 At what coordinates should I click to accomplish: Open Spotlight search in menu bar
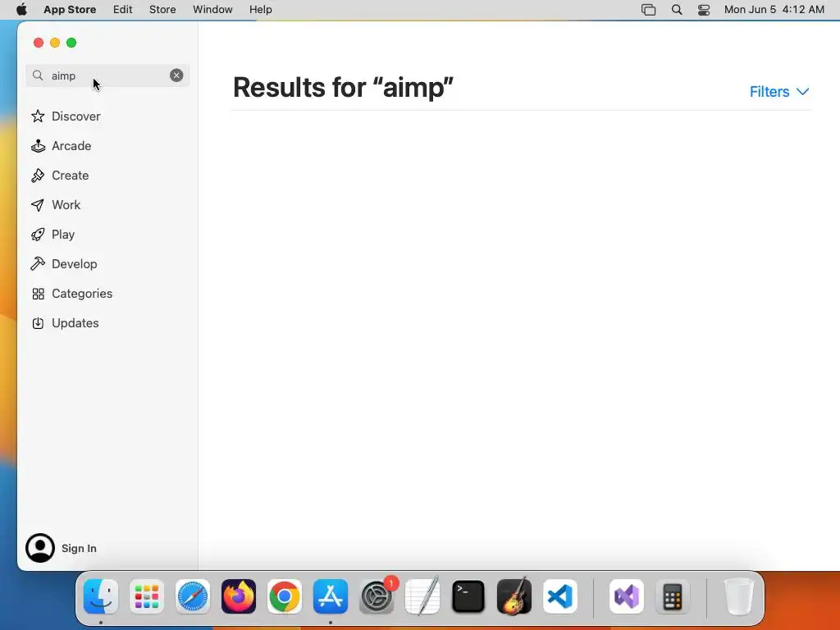(x=677, y=10)
